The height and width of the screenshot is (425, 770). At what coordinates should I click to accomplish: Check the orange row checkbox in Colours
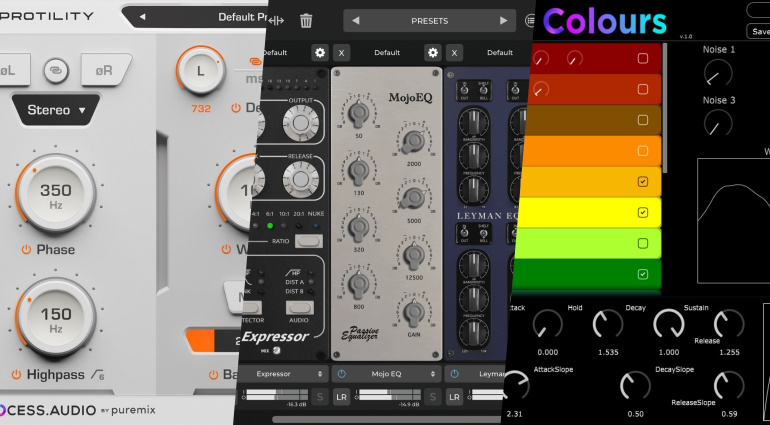click(642, 151)
